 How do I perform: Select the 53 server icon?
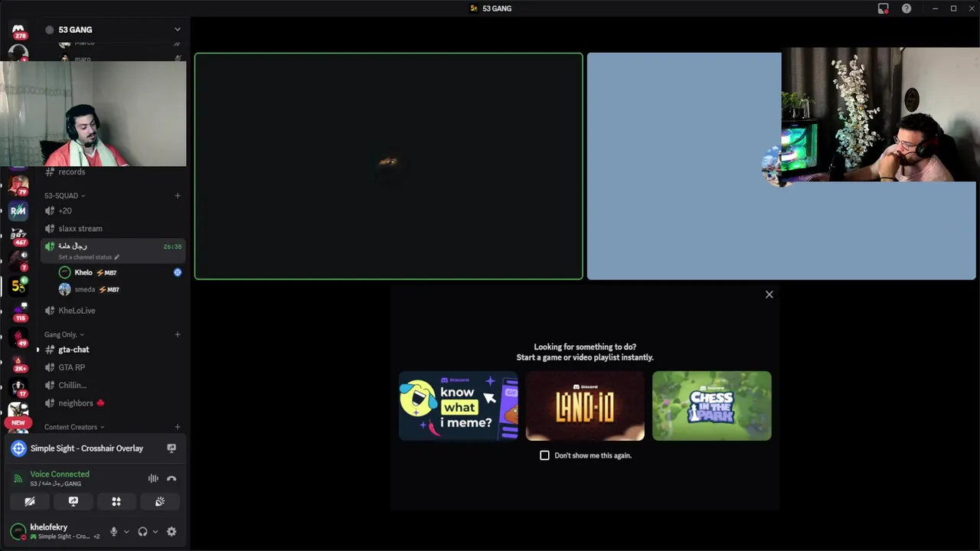(x=18, y=286)
